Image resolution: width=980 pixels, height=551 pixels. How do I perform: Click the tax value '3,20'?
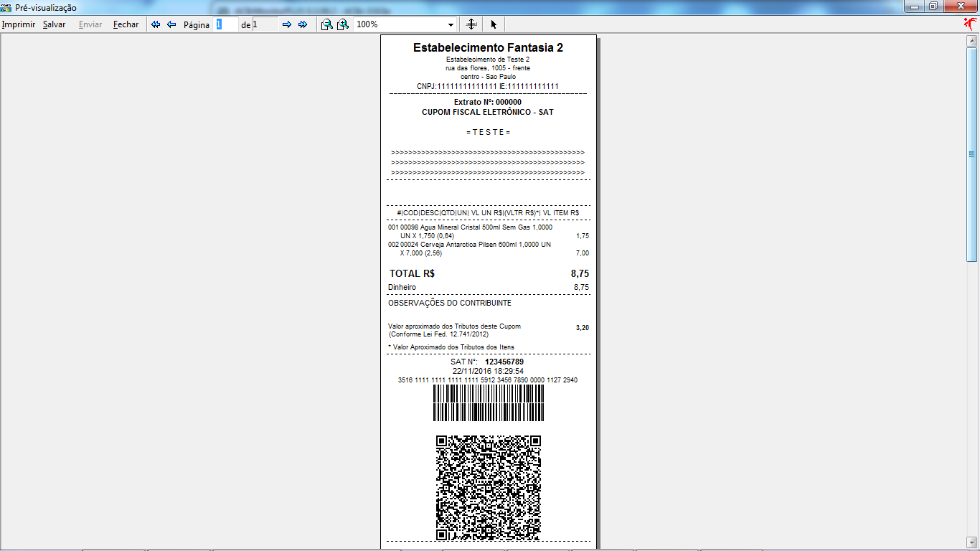582,328
